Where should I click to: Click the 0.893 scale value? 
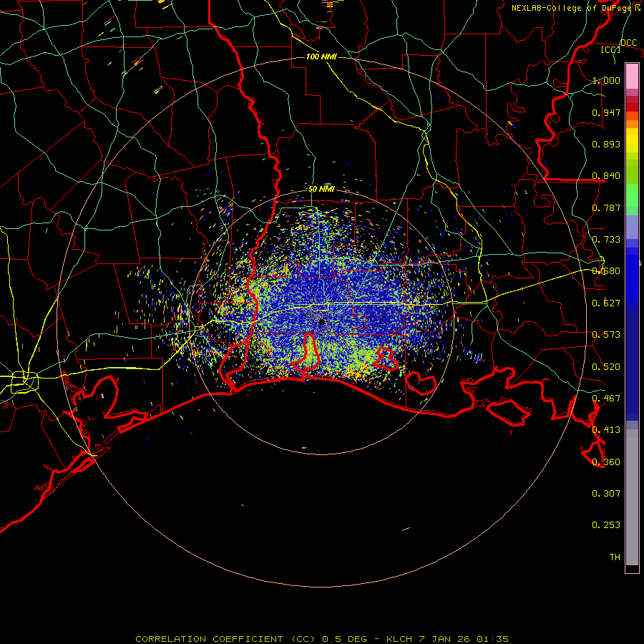coord(606,144)
